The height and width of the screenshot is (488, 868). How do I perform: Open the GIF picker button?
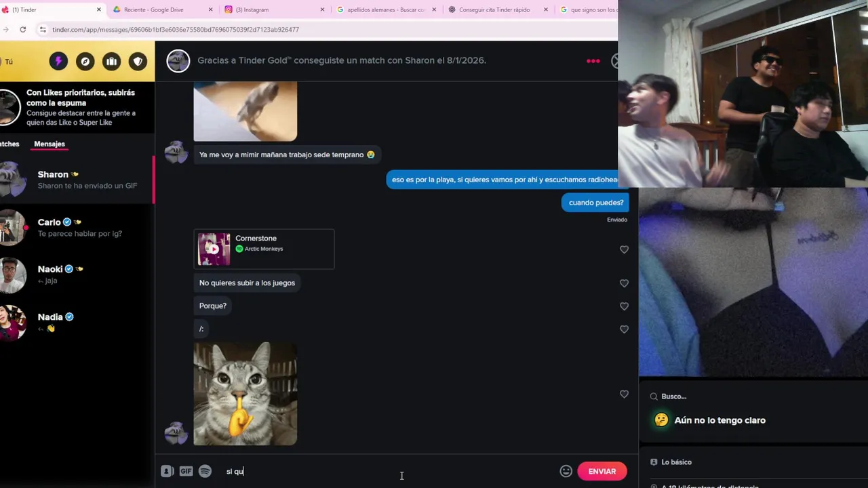[x=186, y=471]
